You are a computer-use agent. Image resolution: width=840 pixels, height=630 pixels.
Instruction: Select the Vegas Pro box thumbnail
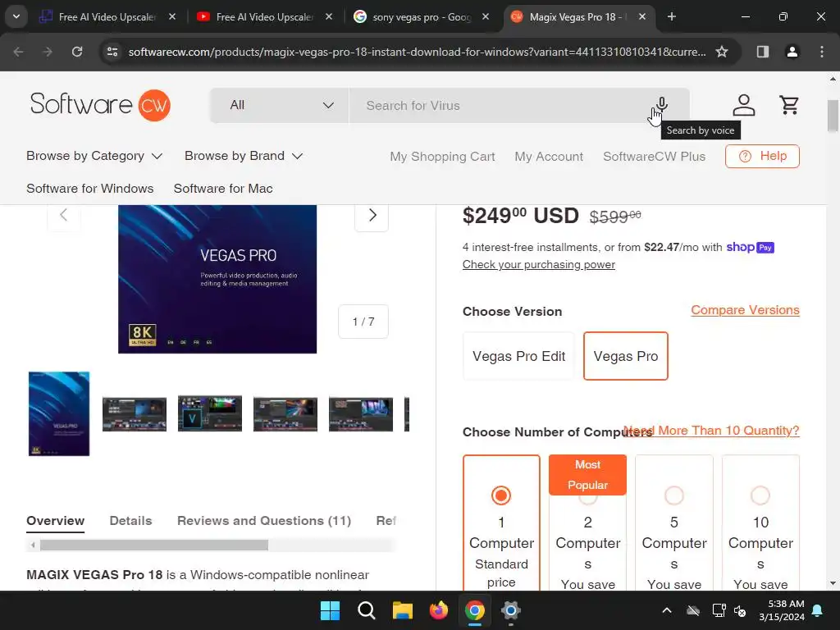(x=59, y=413)
